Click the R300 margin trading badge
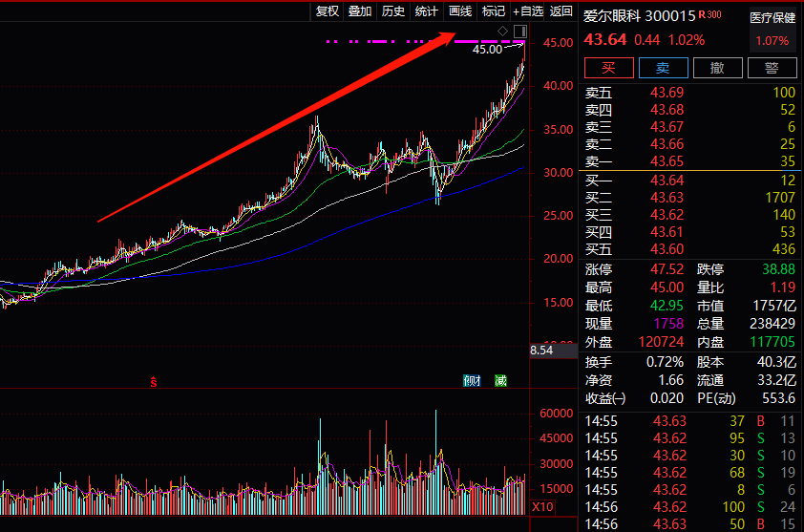This screenshot has height=532, width=804. 709,15
